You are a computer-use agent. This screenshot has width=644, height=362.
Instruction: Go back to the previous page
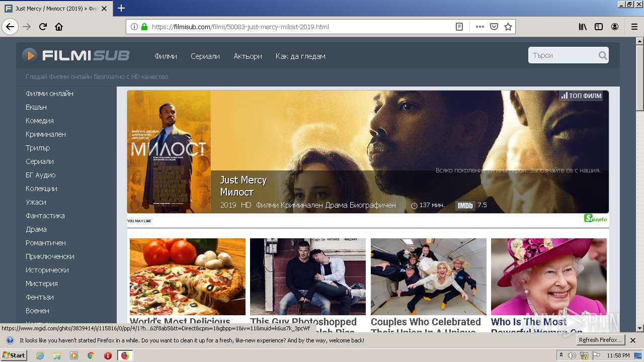[10, 27]
